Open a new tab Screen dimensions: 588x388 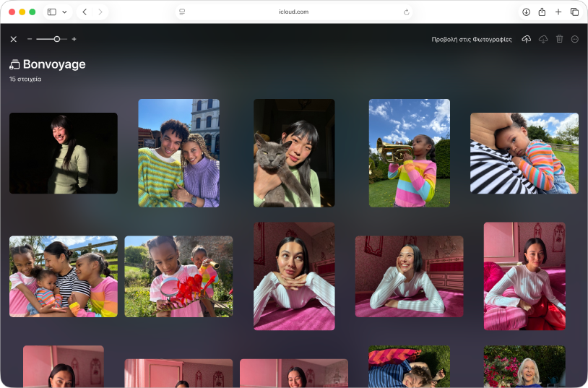click(x=558, y=12)
